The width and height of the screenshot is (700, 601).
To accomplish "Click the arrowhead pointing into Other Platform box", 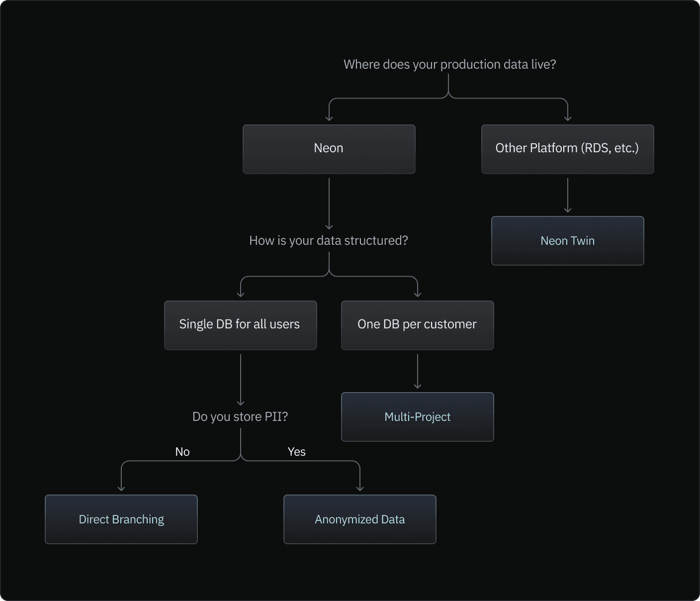I will pyautogui.click(x=568, y=118).
